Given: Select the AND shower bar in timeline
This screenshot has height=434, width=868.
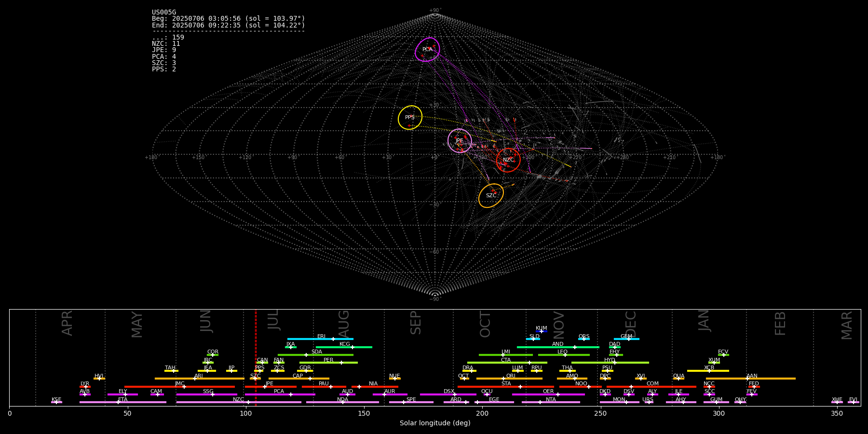Looking at the screenshot, I should 558,347.
